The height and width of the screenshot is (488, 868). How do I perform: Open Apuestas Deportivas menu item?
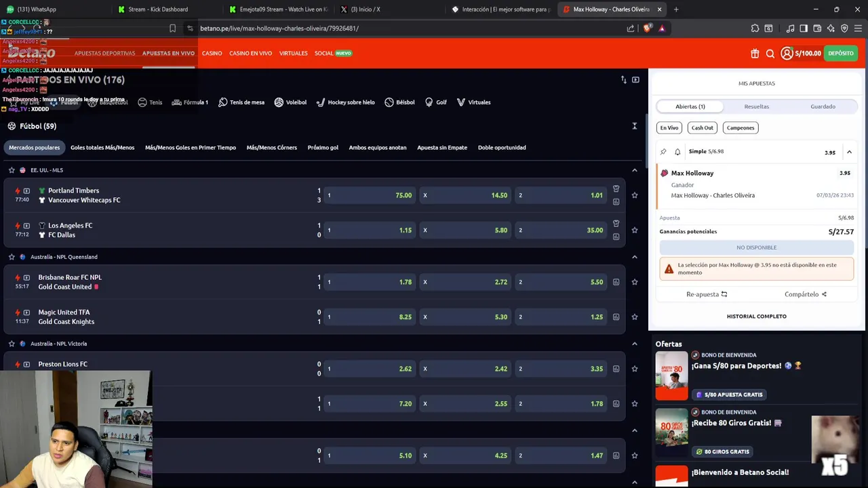pyautogui.click(x=104, y=54)
